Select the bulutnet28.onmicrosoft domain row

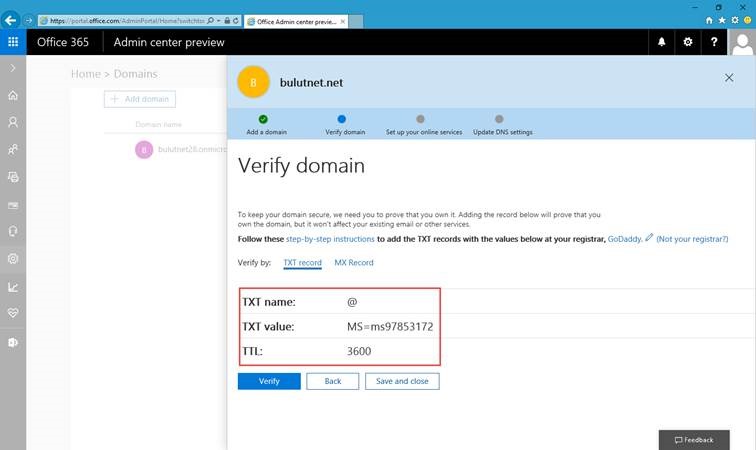[x=180, y=150]
